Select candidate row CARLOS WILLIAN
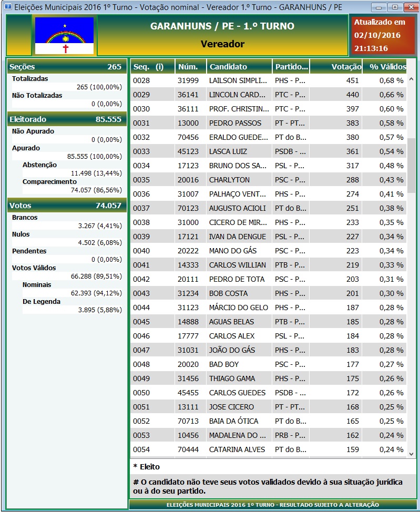 tap(268, 265)
